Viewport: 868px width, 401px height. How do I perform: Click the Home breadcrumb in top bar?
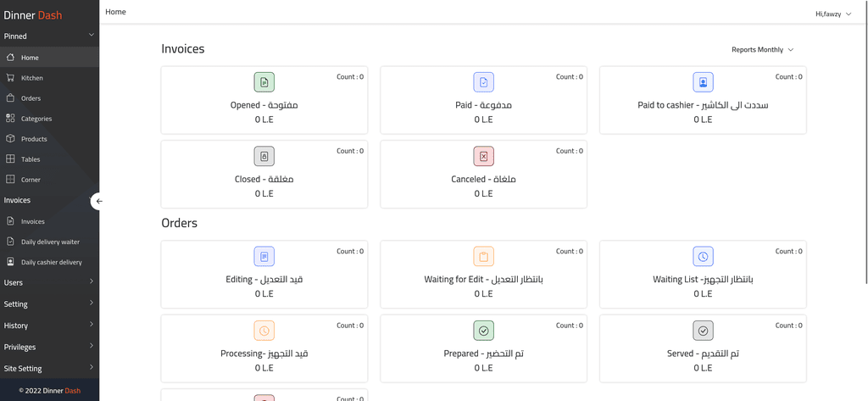tap(115, 12)
